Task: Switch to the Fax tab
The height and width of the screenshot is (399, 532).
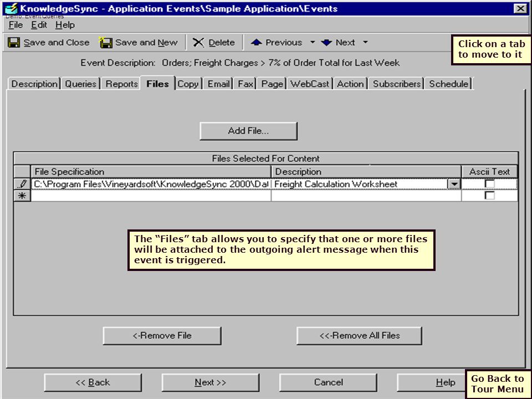Action: coord(245,84)
